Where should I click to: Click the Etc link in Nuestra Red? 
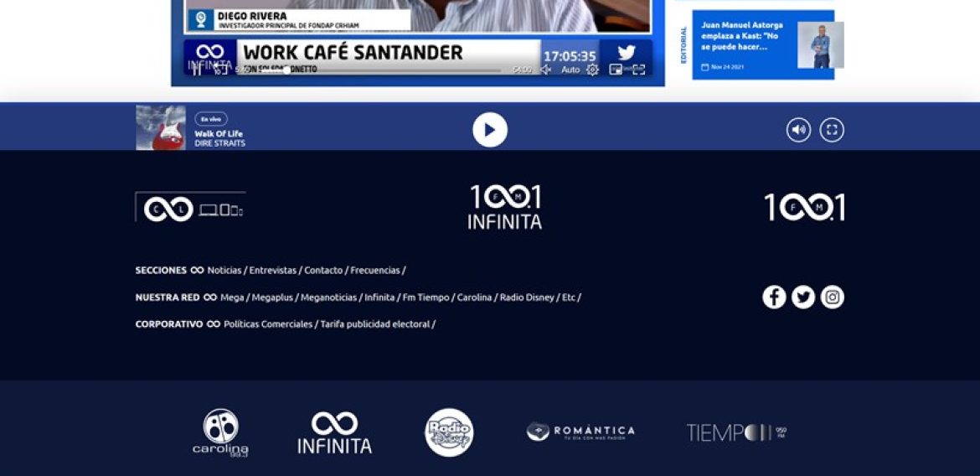pyautogui.click(x=568, y=297)
